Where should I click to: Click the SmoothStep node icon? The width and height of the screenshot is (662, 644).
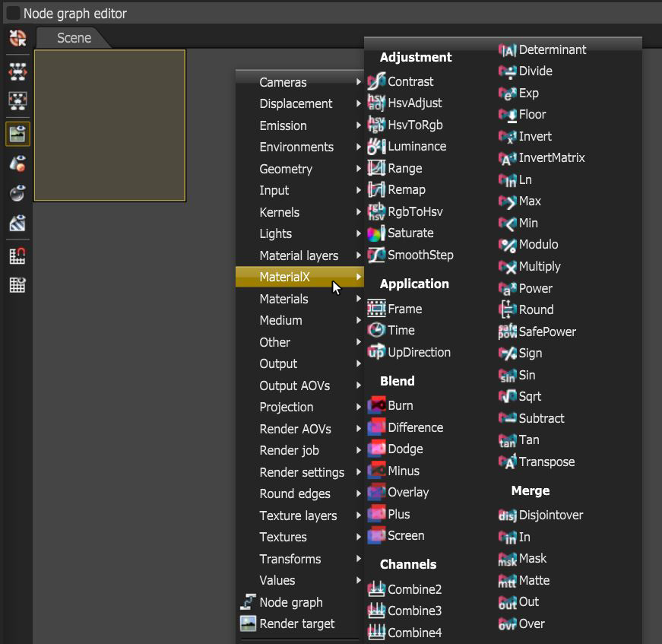click(x=376, y=255)
